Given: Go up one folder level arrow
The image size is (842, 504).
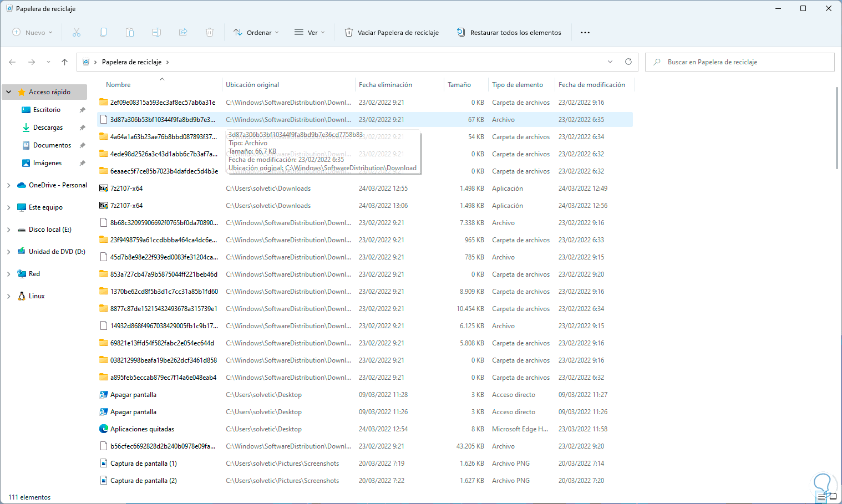Looking at the screenshot, I should pyautogui.click(x=65, y=62).
